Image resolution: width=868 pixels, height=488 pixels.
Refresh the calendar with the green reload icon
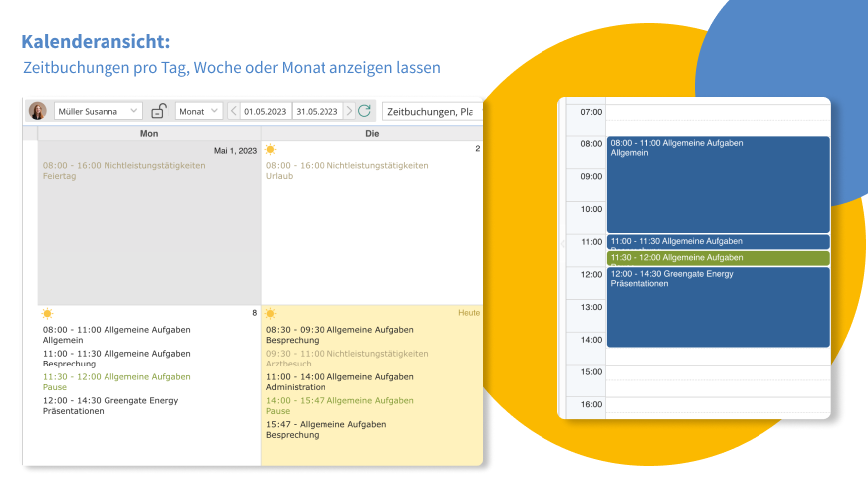(x=364, y=111)
